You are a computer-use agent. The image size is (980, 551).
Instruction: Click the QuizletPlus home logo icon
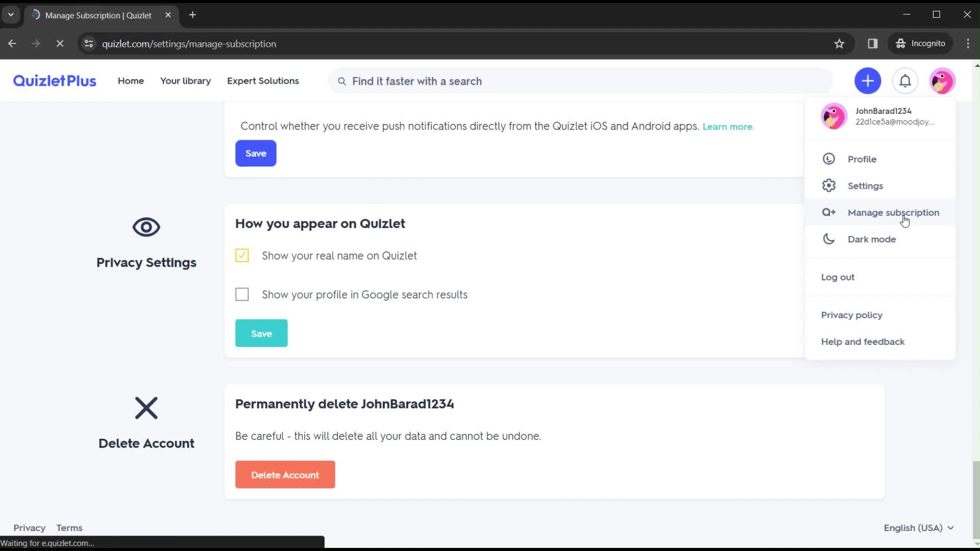(54, 81)
